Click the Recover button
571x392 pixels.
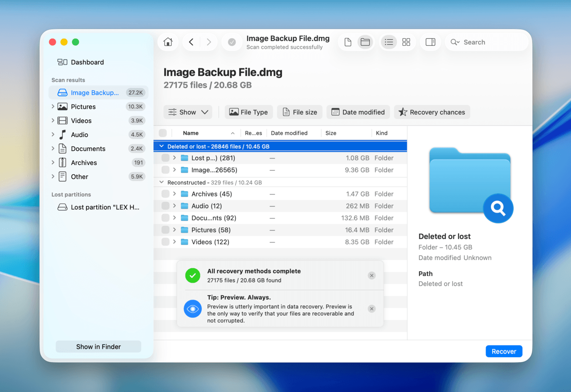[x=504, y=351]
